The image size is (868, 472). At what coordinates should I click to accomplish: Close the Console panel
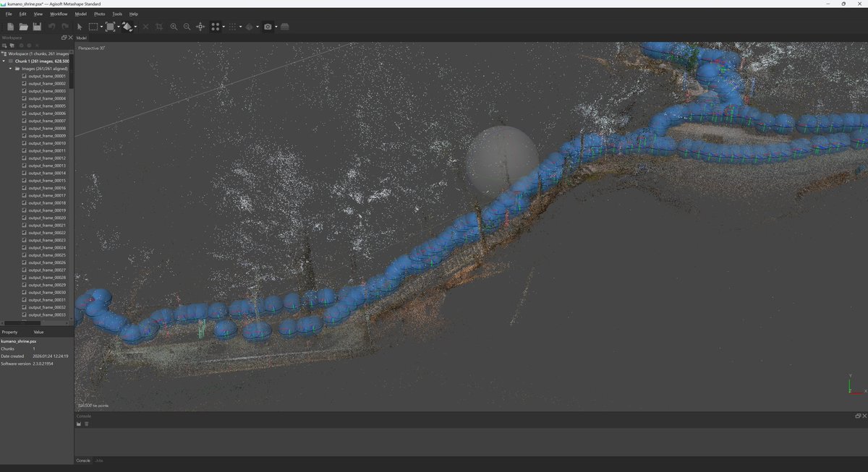click(x=864, y=416)
